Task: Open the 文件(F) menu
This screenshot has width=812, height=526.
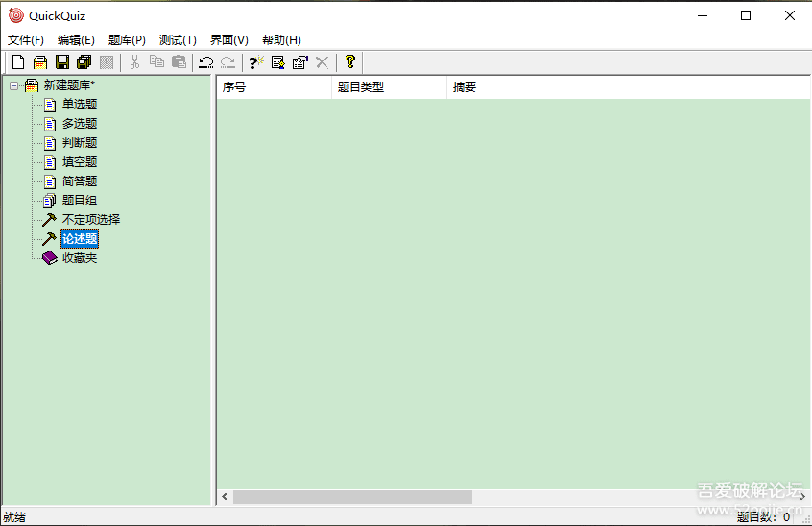Action: [25, 40]
